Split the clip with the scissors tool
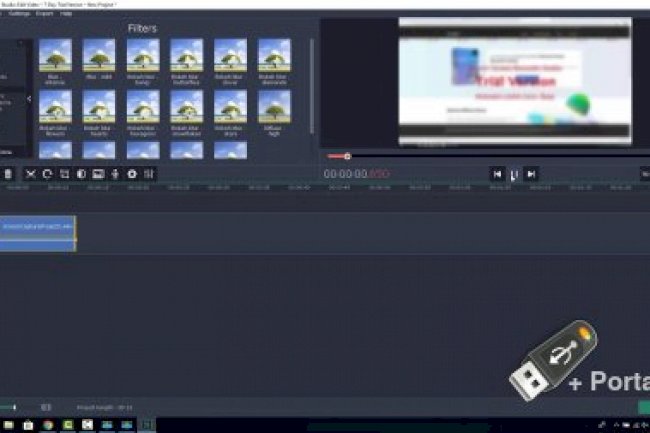The image size is (650, 433). coord(30,174)
